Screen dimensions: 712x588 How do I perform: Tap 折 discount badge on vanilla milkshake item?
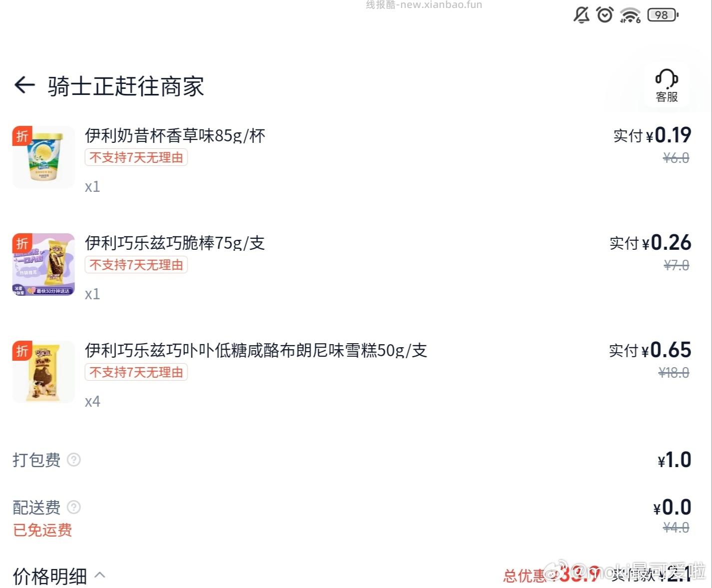coord(21,136)
